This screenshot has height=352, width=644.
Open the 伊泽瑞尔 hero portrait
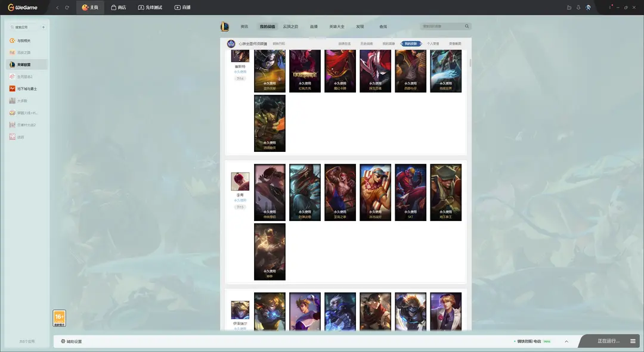240,310
